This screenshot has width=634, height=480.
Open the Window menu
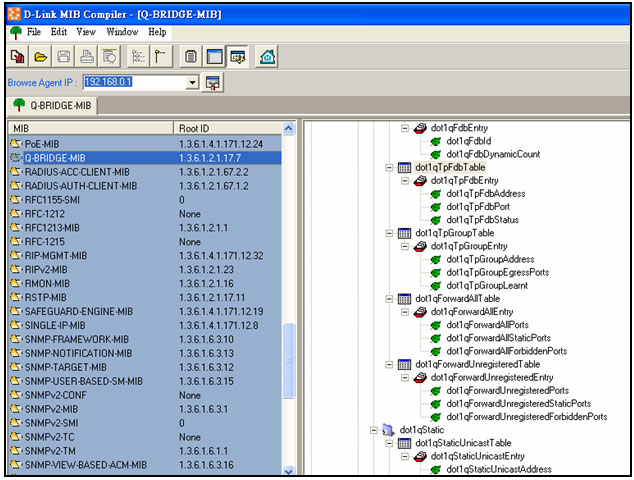[x=122, y=32]
